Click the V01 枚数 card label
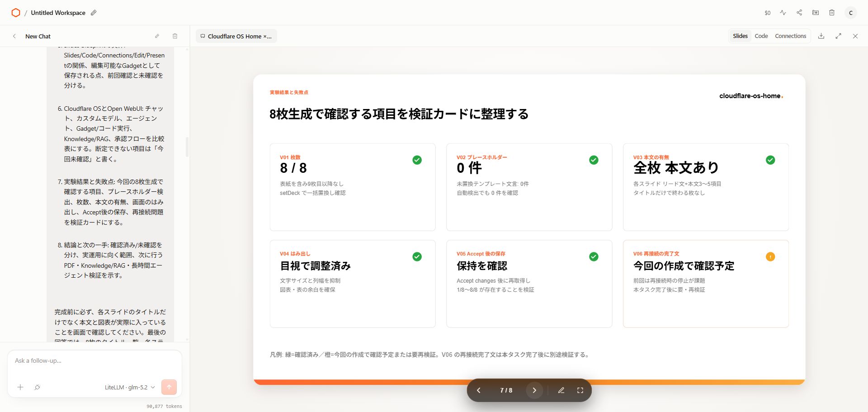The width and height of the screenshot is (868, 412). coord(290,157)
